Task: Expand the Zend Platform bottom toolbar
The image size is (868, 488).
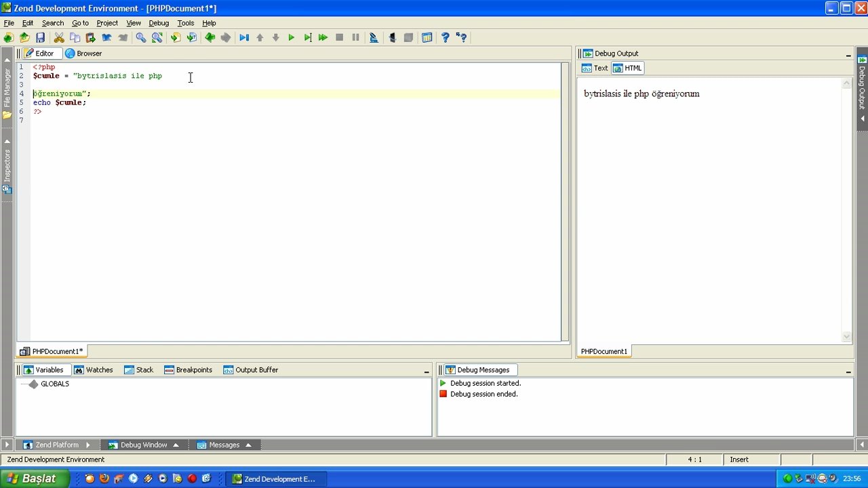Action: [x=88, y=445]
